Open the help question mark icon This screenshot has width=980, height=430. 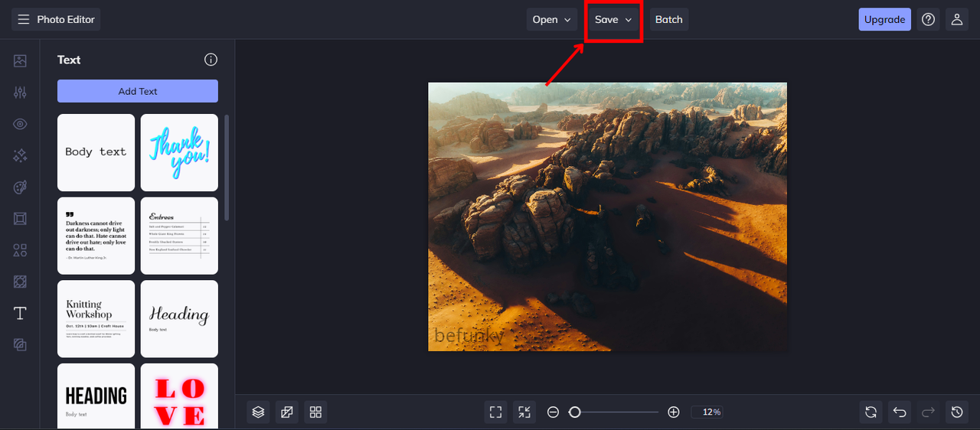click(x=929, y=20)
